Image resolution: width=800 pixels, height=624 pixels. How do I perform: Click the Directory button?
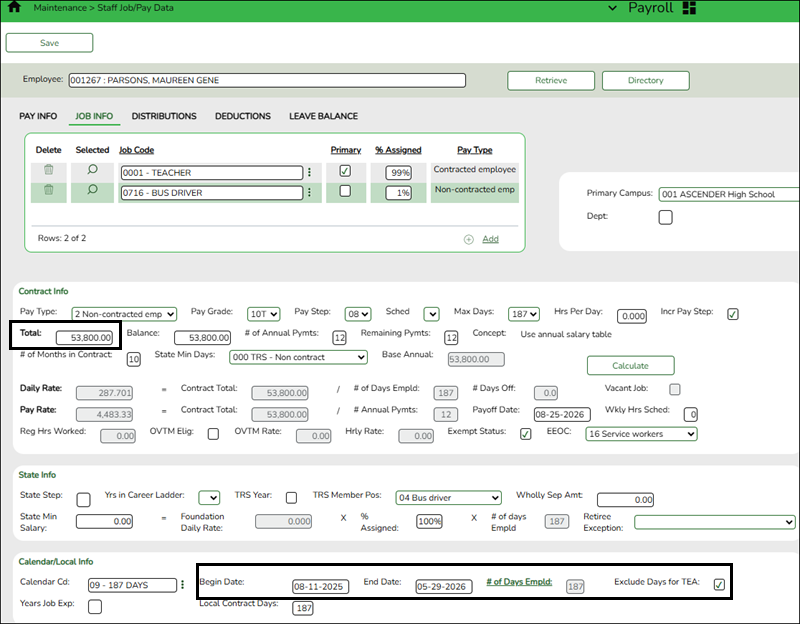click(645, 80)
